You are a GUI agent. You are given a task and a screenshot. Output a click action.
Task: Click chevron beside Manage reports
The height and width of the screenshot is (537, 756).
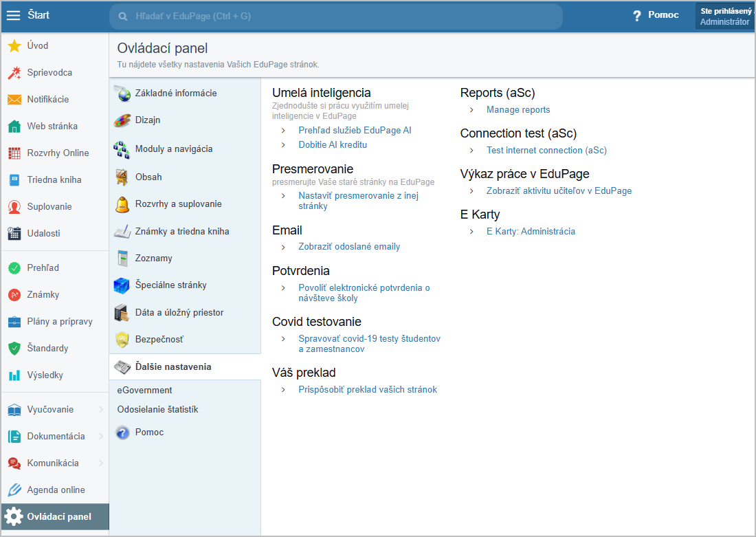tap(471, 110)
